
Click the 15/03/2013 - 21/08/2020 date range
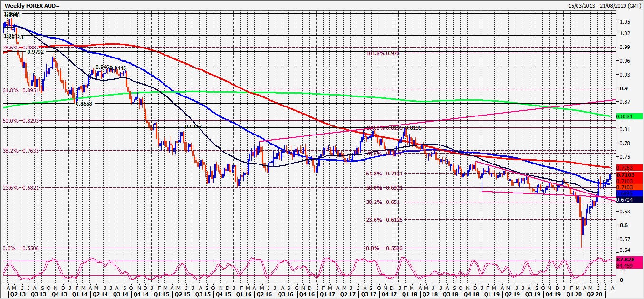point(605,5)
